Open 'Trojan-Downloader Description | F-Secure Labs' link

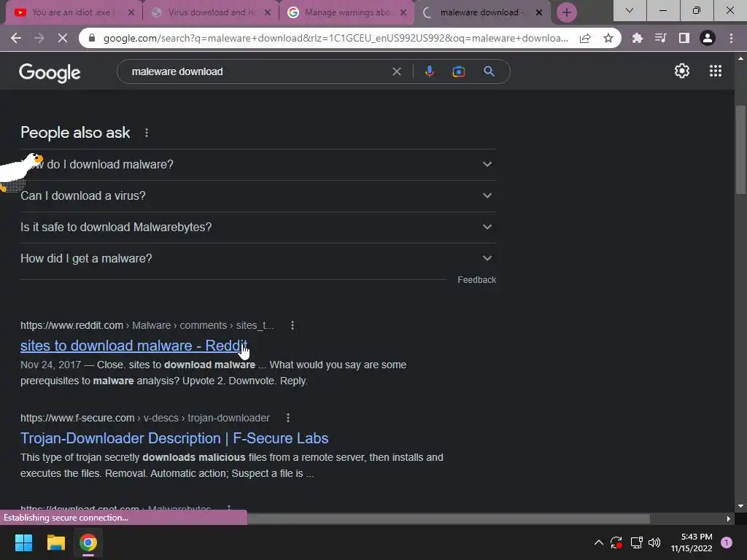174,438
